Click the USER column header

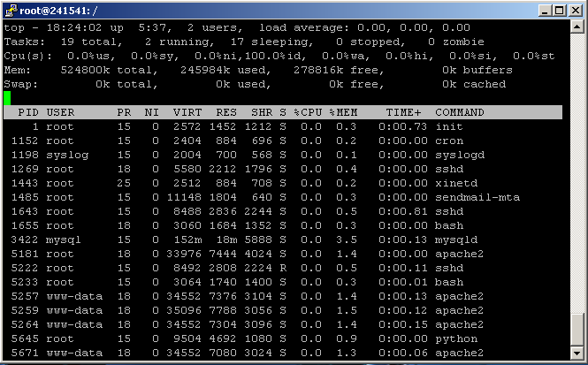(x=60, y=112)
